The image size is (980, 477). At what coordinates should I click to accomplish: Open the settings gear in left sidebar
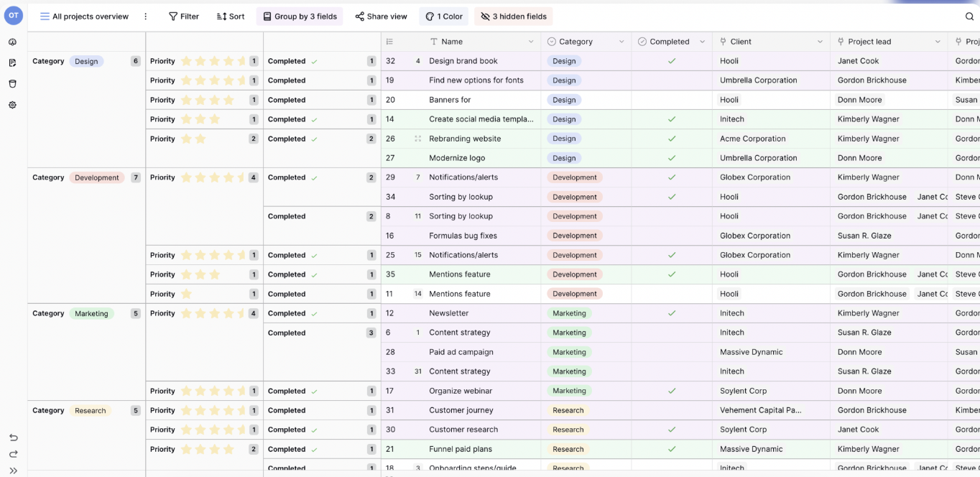(x=13, y=105)
